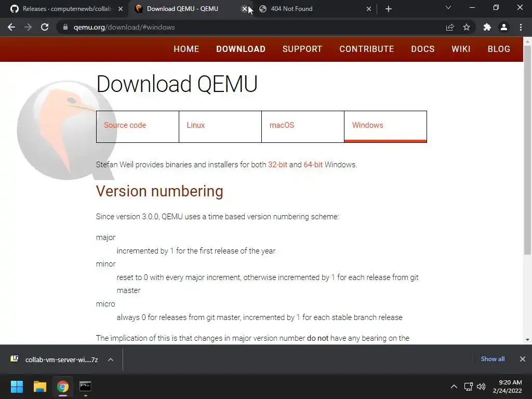Select the Windows download tab

point(385,127)
